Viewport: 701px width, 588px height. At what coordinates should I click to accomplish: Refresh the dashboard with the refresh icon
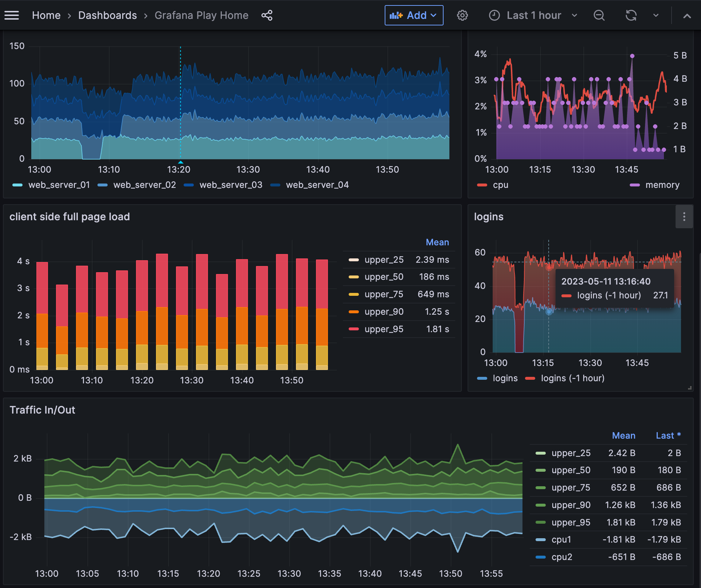click(632, 15)
